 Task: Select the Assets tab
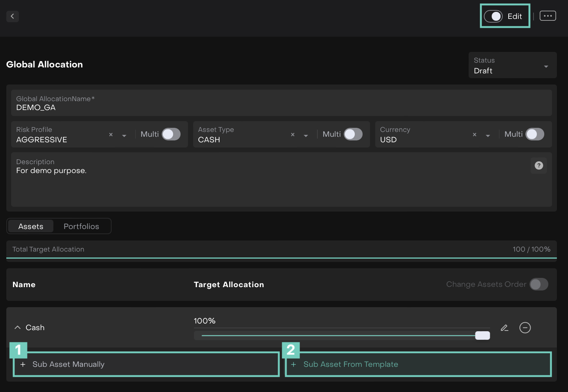[31, 226]
